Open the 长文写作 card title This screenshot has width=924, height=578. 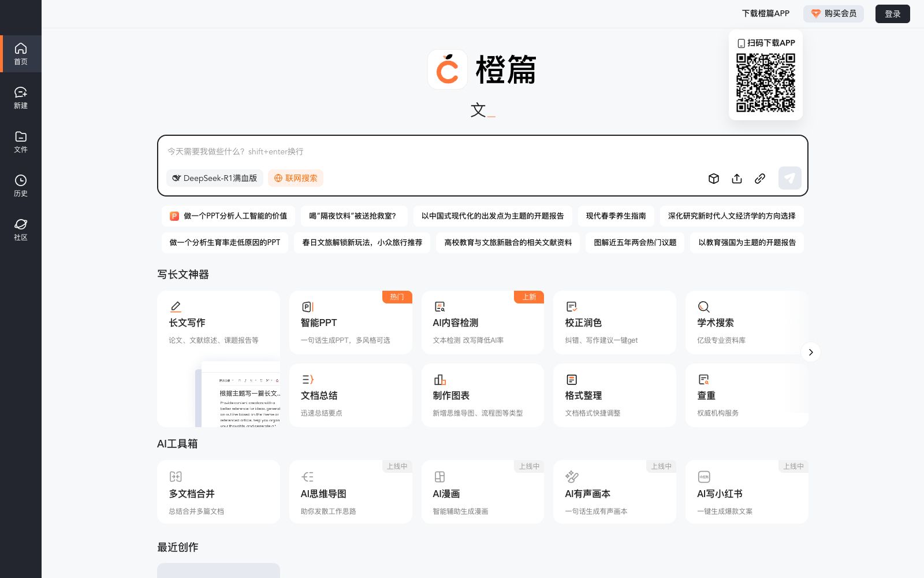click(187, 323)
